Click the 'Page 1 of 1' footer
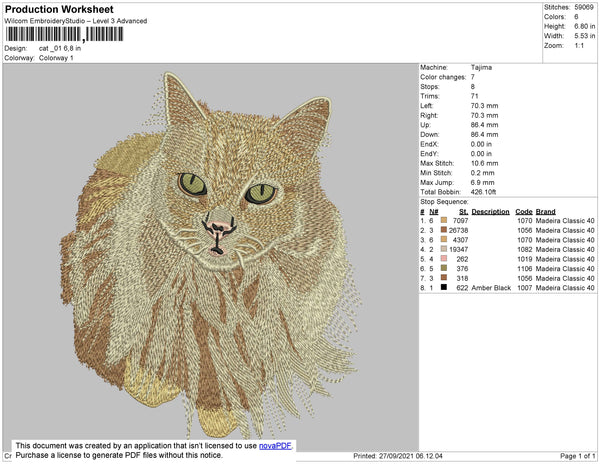 point(578,456)
